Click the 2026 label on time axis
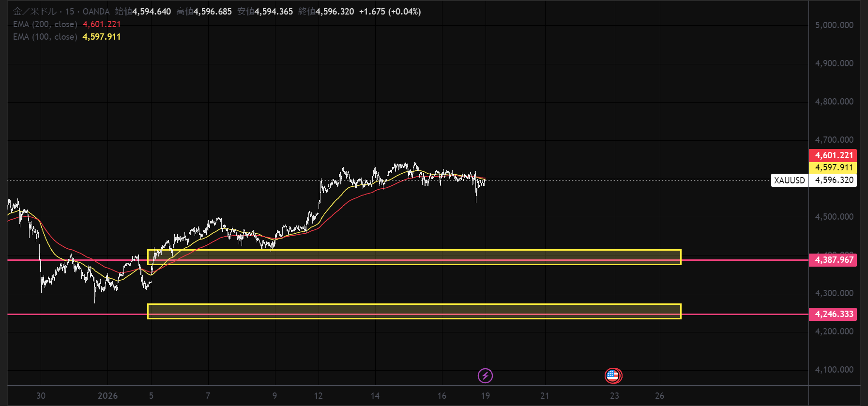The width and height of the screenshot is (868, 406). click(x=107, y=396)
